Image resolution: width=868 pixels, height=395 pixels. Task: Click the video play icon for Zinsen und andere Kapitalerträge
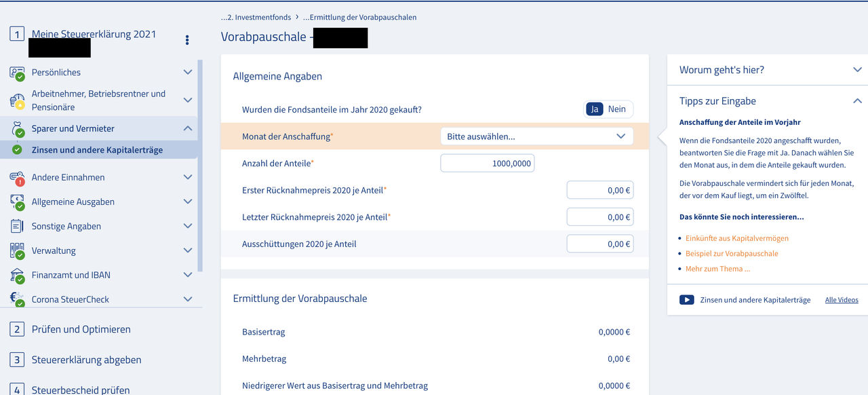pyautogui.click(x=686, y=300)
